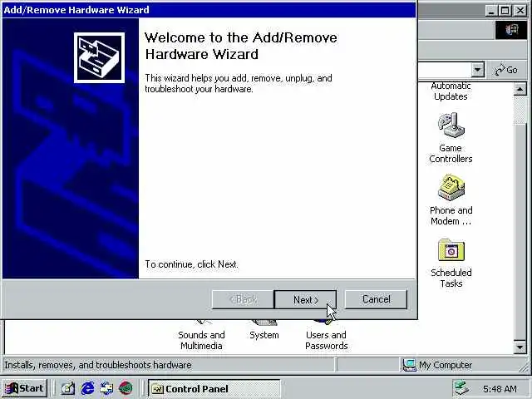Click the Show Desktop quick launch icon
Viewport: 532px width, 399px height.
coord(67,388)
